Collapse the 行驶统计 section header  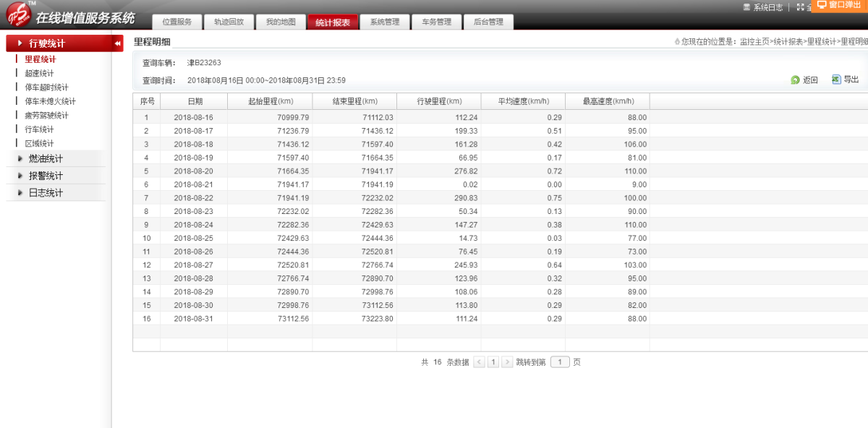[x=48, y=44]
